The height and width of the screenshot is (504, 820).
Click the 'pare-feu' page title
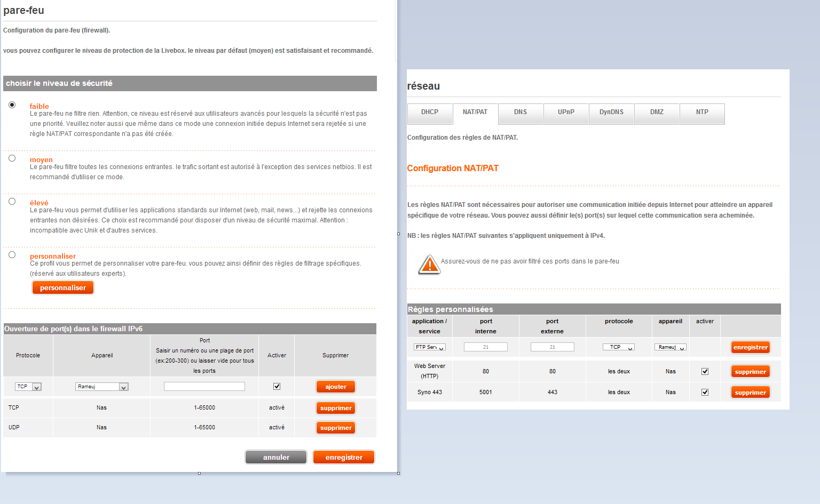pos(23,10)
